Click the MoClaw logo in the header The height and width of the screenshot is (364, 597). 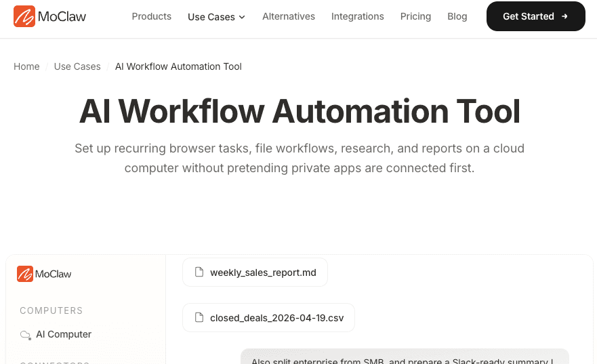pos(50,16)
